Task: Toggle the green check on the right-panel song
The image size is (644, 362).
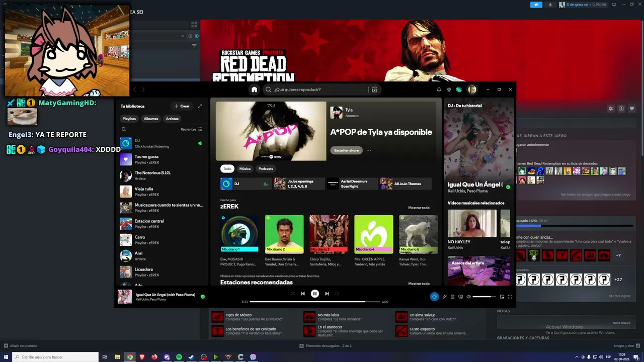Action: pyautogui.click(x=508, y=187)
